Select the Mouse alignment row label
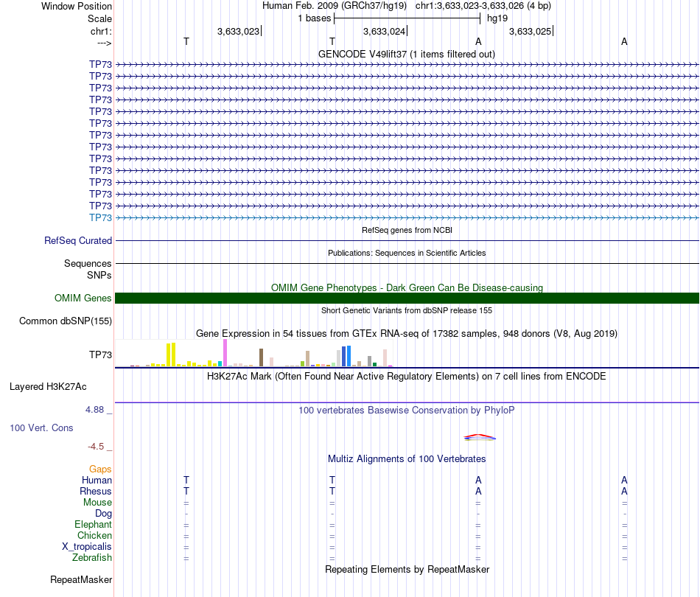Image resolution: width=700 pixels, height=597 pixels. click(x=97, y=503)
